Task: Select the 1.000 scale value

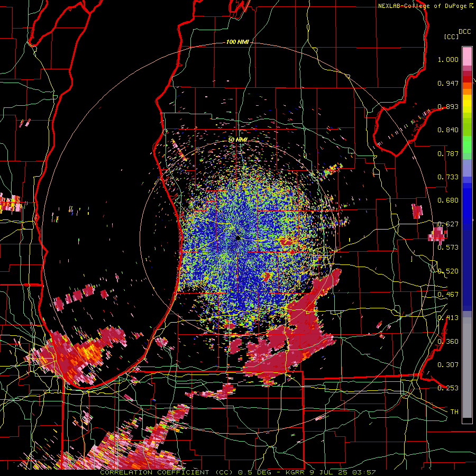Action: click(x=448, y=59)
